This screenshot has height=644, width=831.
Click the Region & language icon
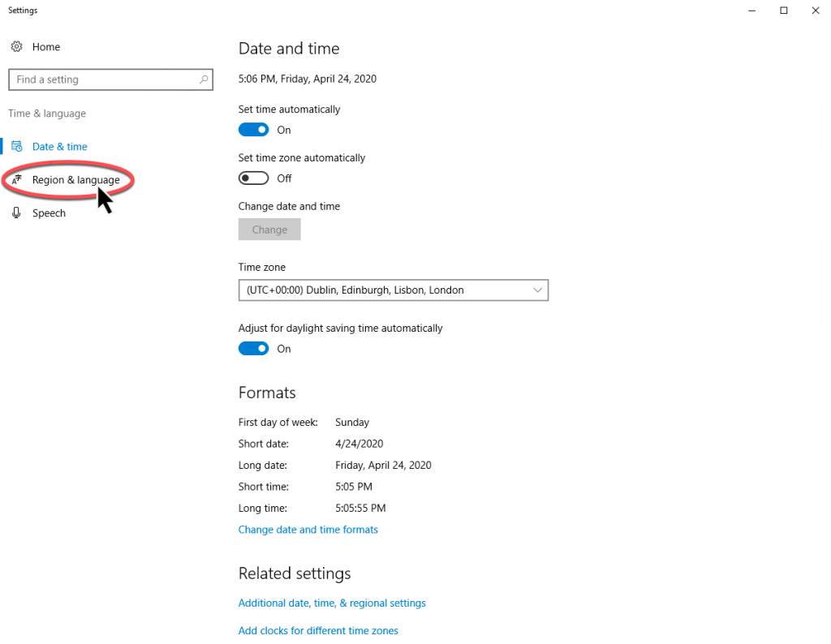tap(17, 179)
